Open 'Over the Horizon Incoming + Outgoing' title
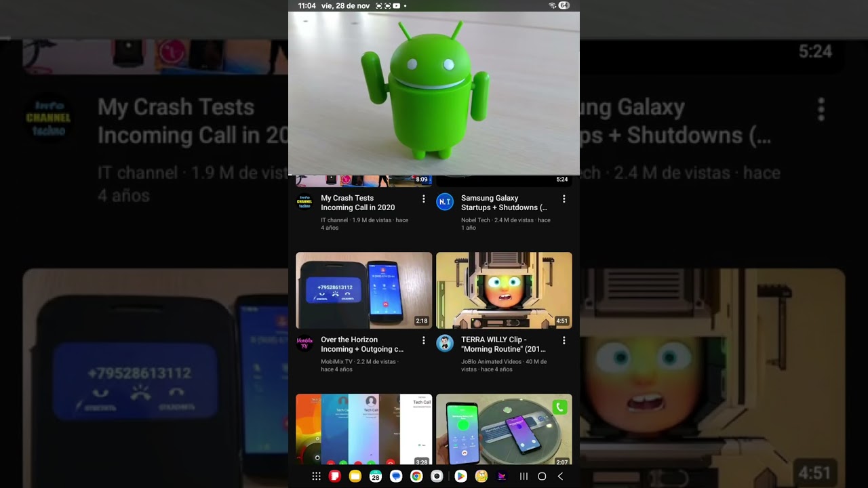This screenshot has width=868, height=488. point(362,344)
